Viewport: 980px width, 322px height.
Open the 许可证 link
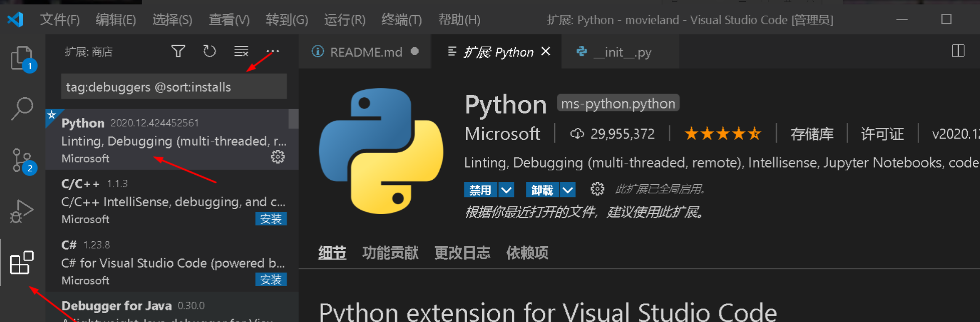pyautogui.click(x=882, y=134)
